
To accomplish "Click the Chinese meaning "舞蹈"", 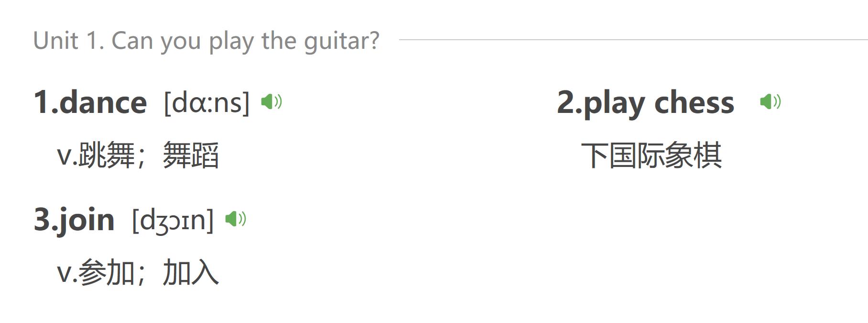I will click(191, 156).
